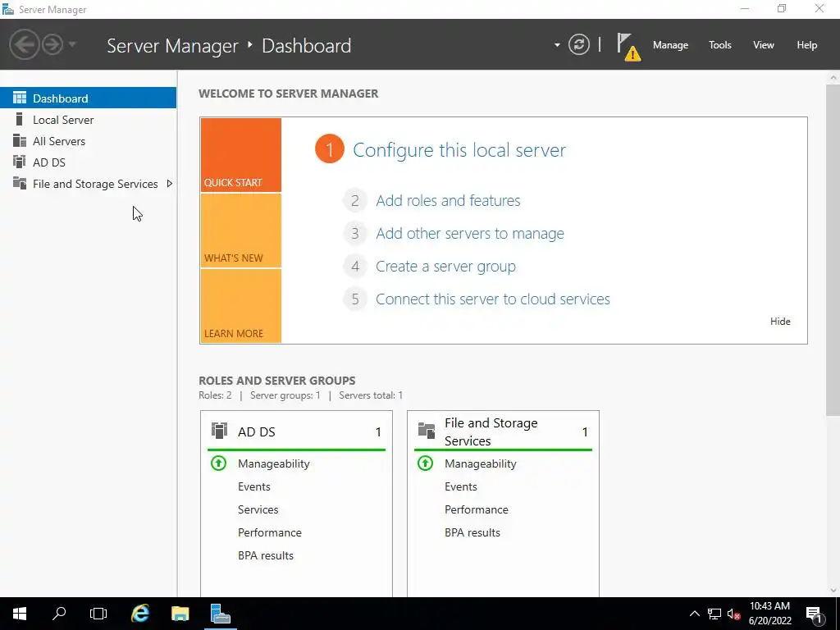Open the Tools menu
Image resolution: width=840 pixels, height=630 pixels.
click(x=720, y=45)
